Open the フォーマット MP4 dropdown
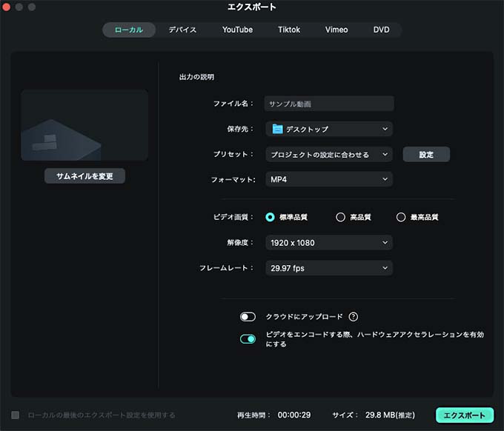The width and height of the screenshot is (504, 431). [x=329, y=179]
